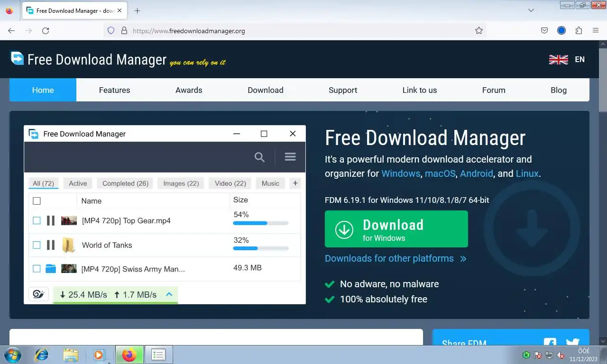Open a new browser tab
The width and height of the screenshot is (607, 364).
point(137,10)
